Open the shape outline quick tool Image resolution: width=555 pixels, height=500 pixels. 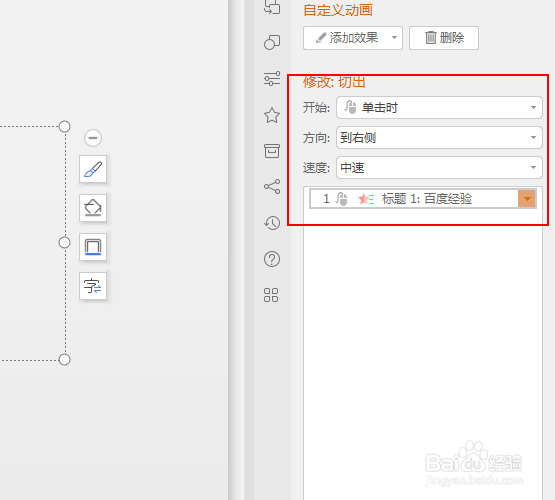(x=93, y=247)
